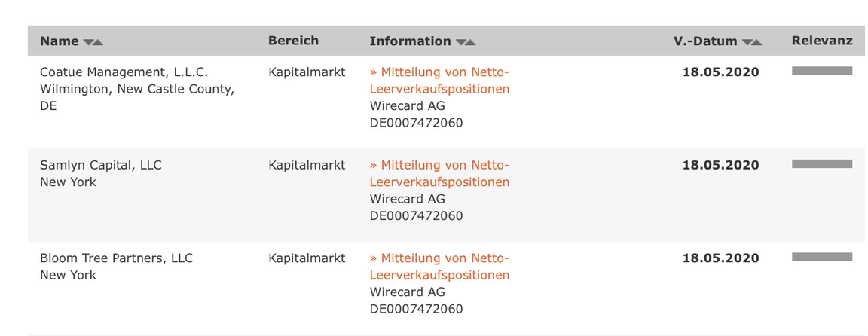Click the V.-Datum column header text

click(705, 41)
